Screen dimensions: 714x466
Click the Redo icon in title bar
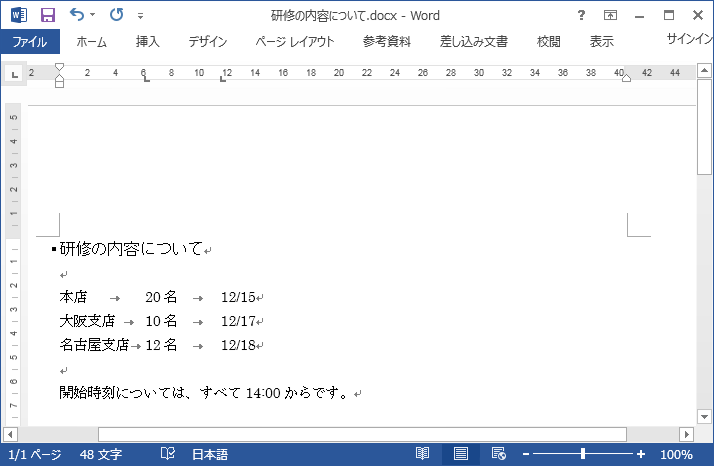click(116, 15)
